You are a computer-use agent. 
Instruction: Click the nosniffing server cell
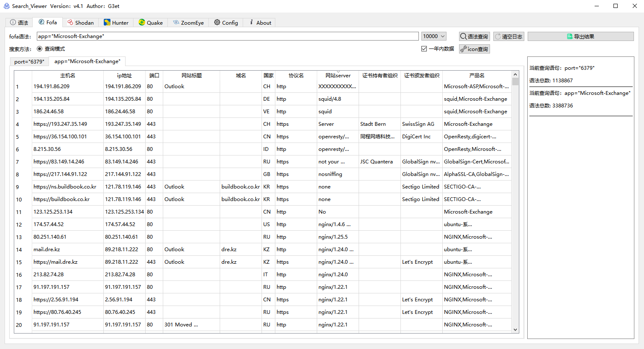338,174
